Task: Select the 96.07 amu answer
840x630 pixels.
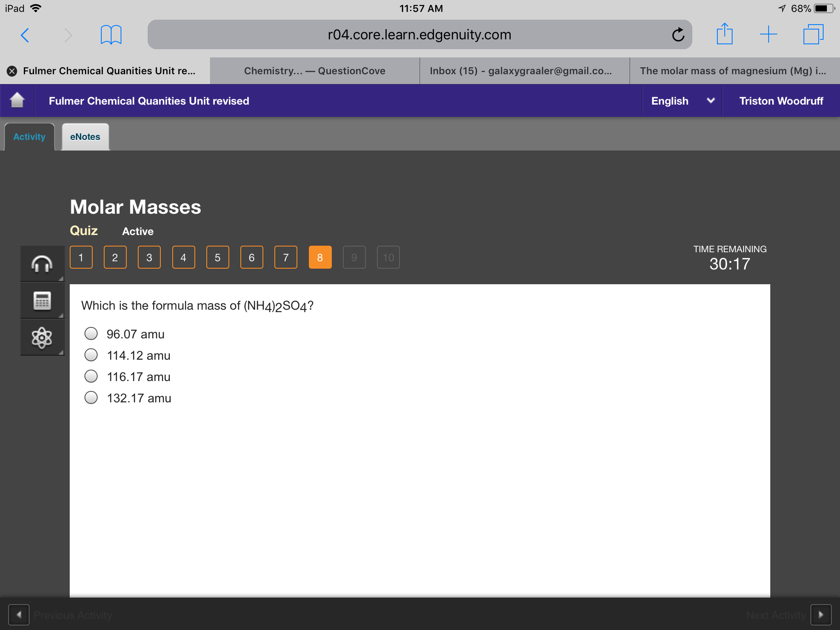Action: [91, 333]
